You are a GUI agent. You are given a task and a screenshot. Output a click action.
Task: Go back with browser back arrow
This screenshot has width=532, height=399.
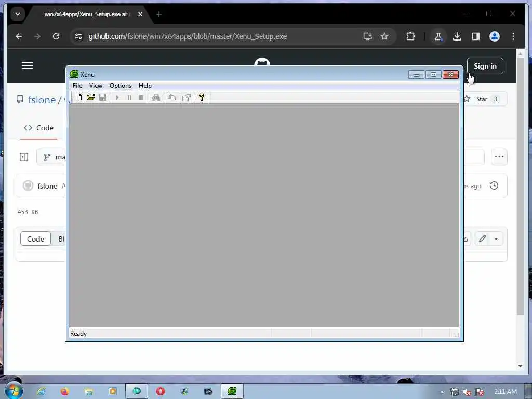pos(19,36)
